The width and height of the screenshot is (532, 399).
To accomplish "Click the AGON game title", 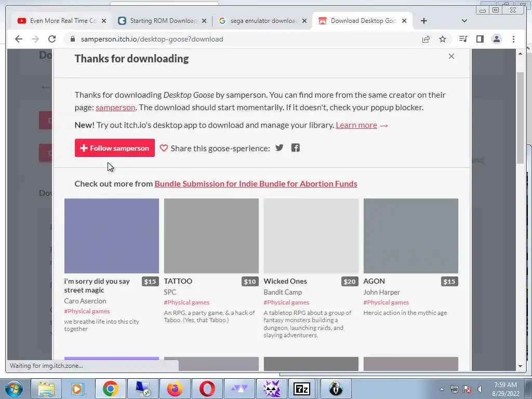I will [x=374, y=281].
